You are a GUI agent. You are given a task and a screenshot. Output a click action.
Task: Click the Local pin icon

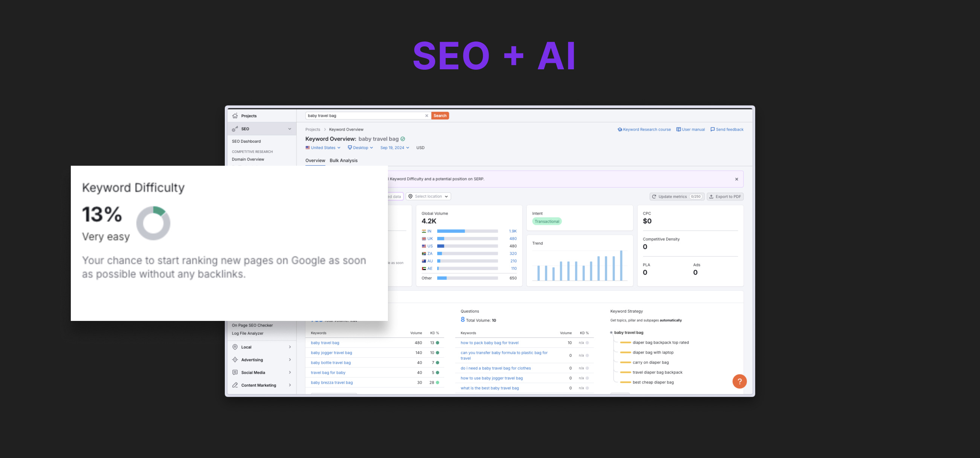pyautogui.click(x=235, y=347)
